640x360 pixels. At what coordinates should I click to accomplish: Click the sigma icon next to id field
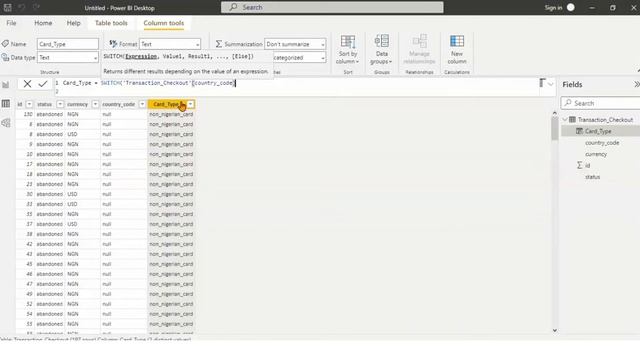[x=579, y=165]
